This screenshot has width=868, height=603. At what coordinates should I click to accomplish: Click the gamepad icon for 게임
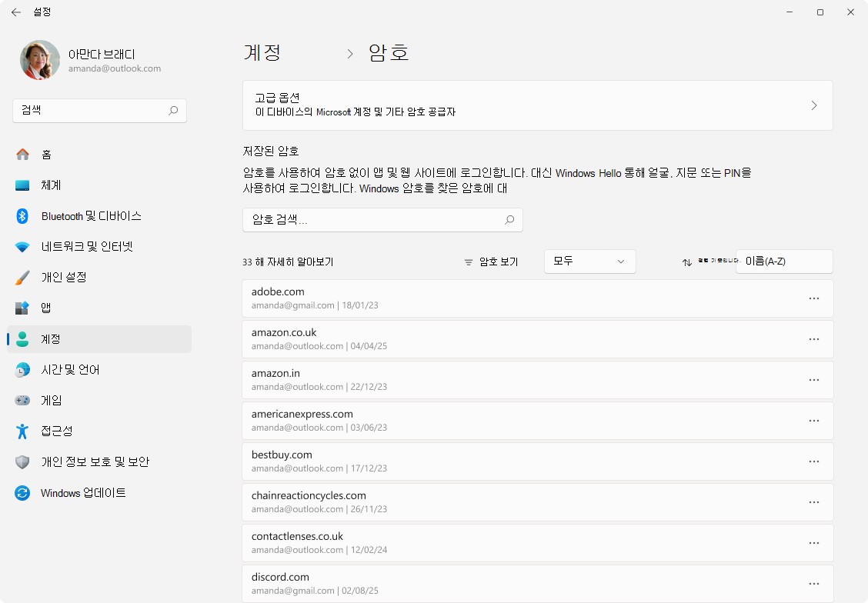pyautogui.click(x=22, y=400)
